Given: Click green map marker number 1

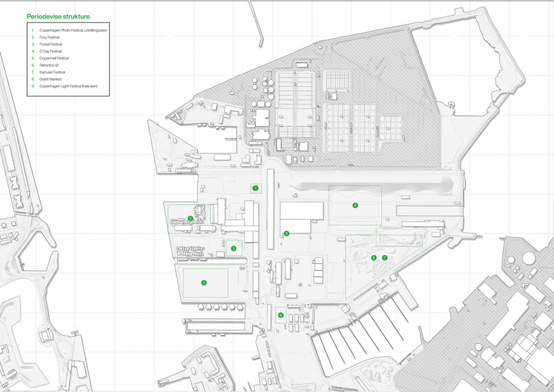Looking at the screenshot, I should point(256,188).
